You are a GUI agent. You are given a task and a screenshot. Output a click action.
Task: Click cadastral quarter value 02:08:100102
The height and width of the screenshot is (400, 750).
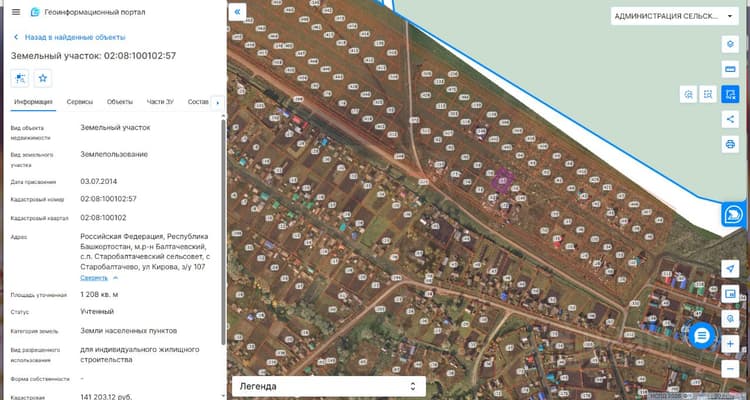103,218
